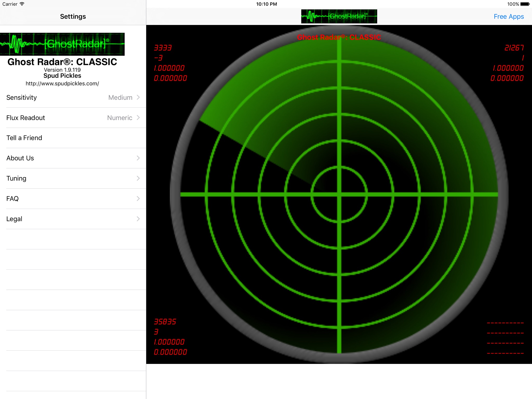The width and height of the screenshot is (532, 399).
Task: Tap the center of the radar display
Action: 339,194
